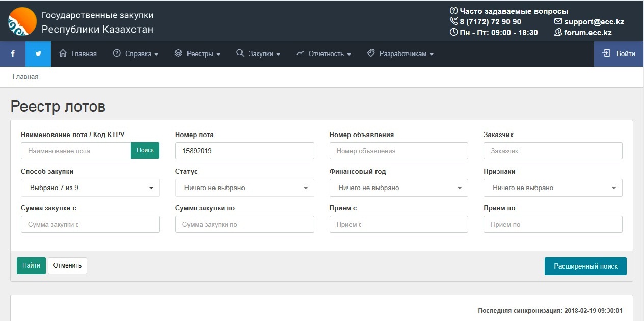Screen dimensions: 644x321
Task: Open the Закупки navigation menu
Action: point(258,54)
